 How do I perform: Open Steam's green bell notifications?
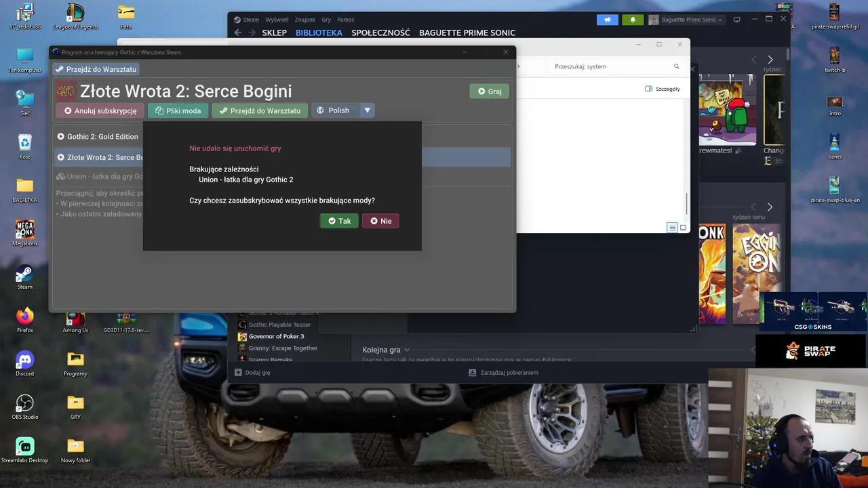point(633,20)
